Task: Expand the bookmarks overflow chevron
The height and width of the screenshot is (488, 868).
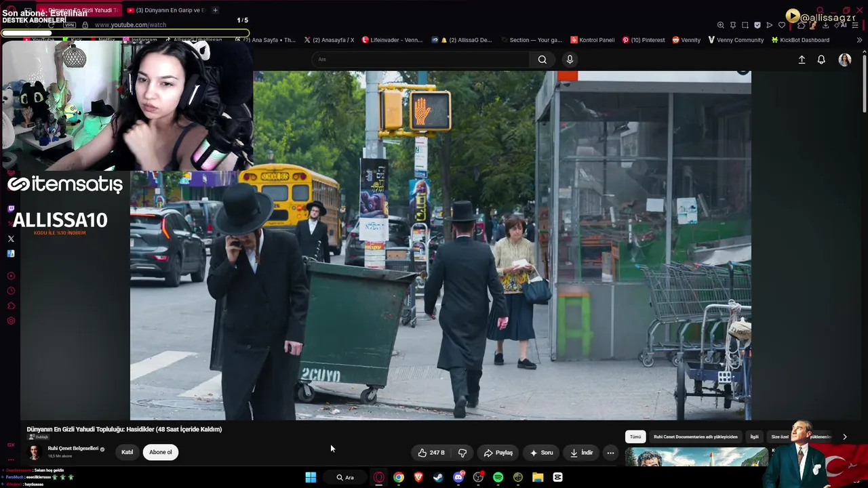Action: point(859,40)
